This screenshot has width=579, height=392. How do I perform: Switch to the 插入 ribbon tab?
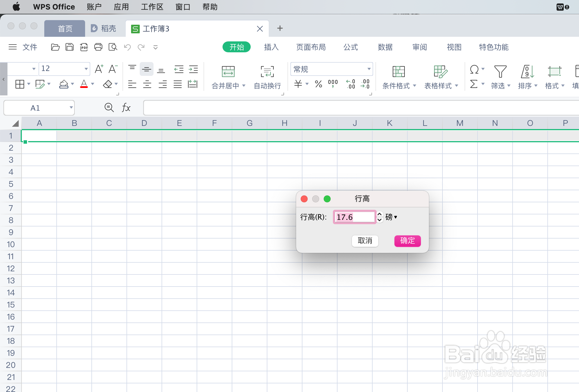coord(271,47)
